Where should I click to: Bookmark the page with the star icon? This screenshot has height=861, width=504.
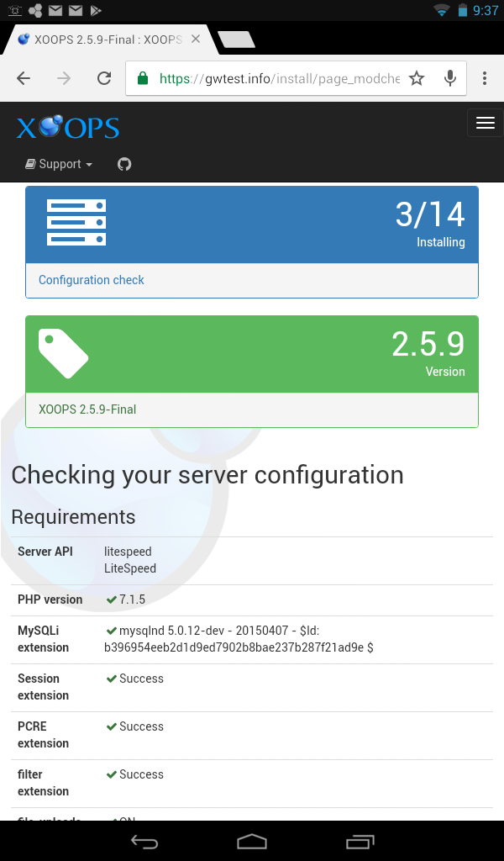pyautogui.click(x=417, y=78)
